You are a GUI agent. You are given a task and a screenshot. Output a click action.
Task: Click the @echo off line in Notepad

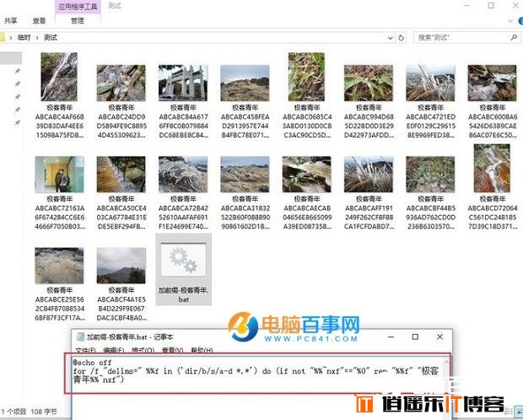click(93, 363)
